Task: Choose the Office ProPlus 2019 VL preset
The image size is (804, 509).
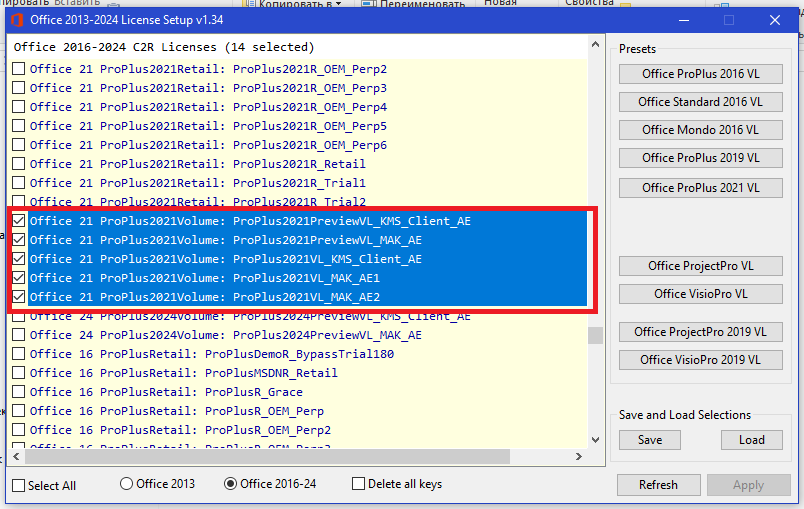Action: pos(700,158)
